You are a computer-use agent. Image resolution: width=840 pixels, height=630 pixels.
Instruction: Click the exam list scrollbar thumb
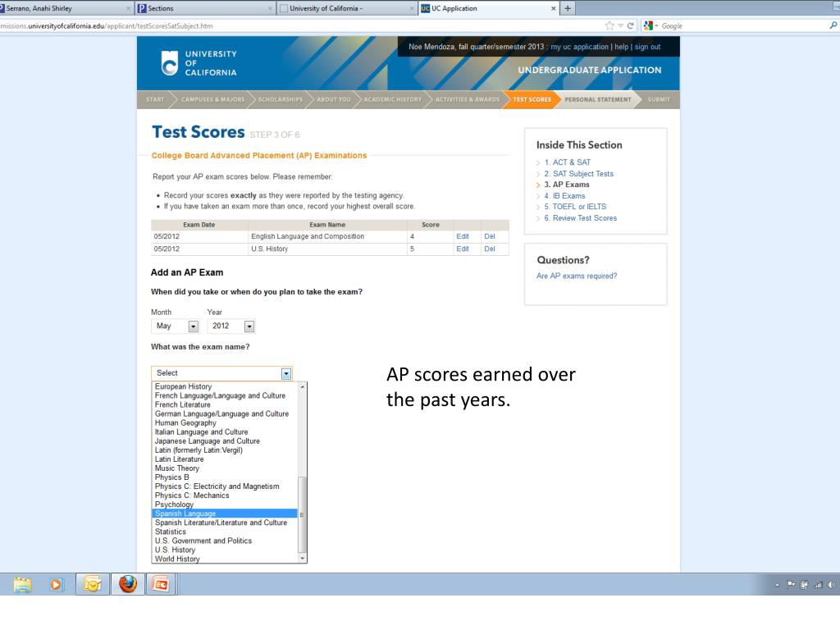[302, 514]
